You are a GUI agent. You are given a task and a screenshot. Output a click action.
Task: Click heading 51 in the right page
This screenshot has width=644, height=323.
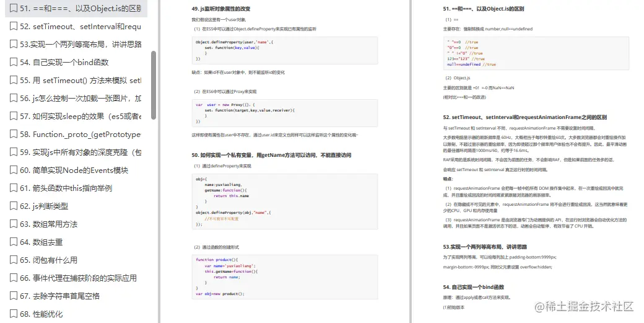pyautogui.click(x=484, y=9)
